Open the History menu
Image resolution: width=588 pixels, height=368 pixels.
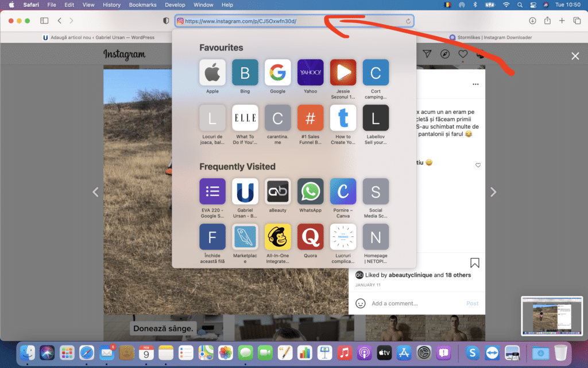point(111,5)
